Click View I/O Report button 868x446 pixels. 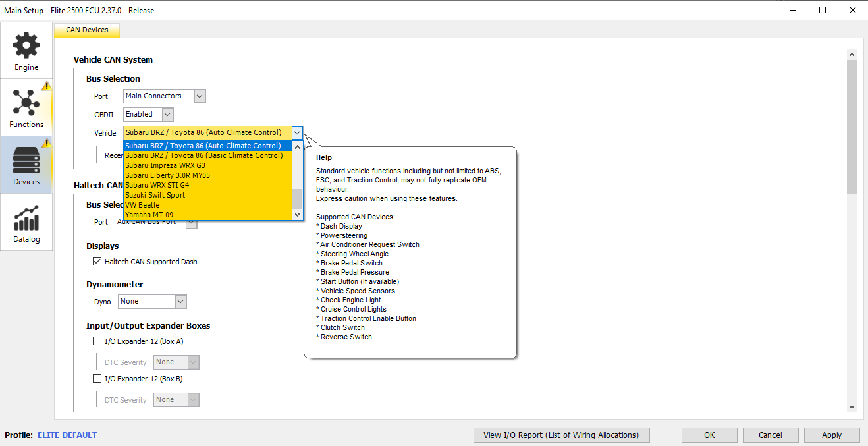(x=561, y=435)
